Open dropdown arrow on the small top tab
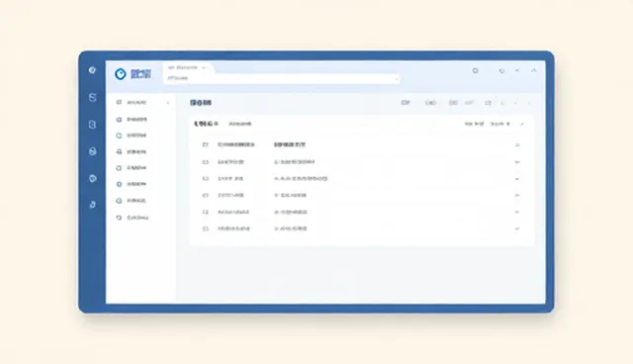Image resolution: width=633 pixels, height=364 pixels. pos(204,68)
